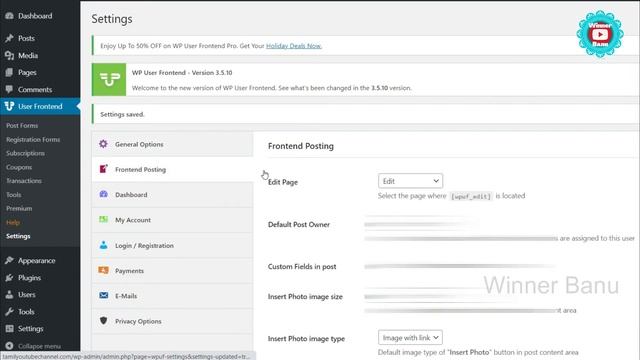640x360 pixels.
Task: Open Pages in admin menu
Action: [x=27, y=73]
